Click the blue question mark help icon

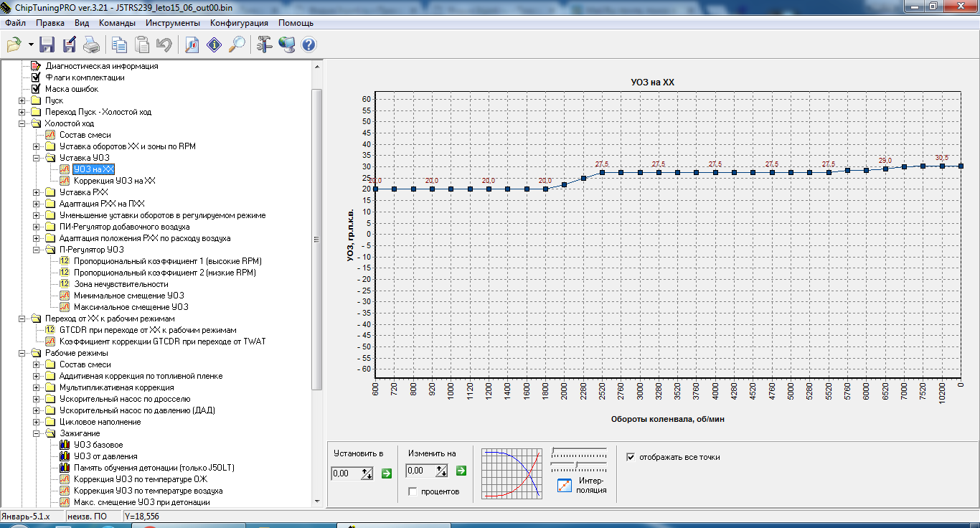pyautogui.click(x=308, y=44)
